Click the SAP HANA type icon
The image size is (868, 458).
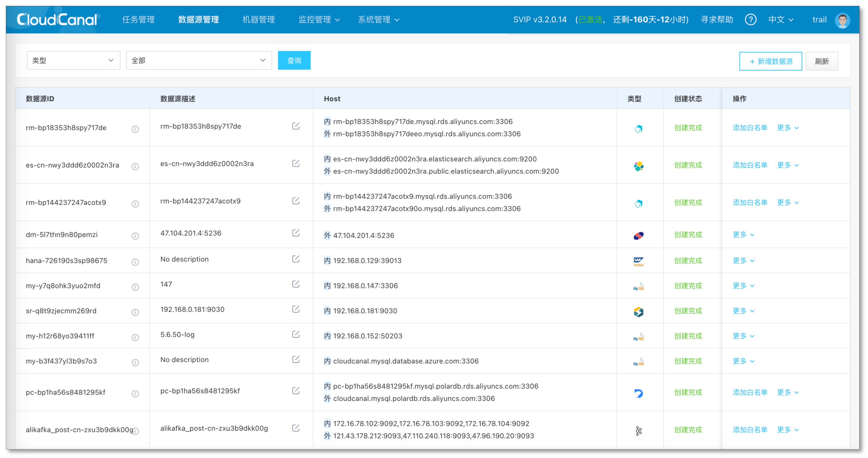pyautogui.click(x=638, y=262)
